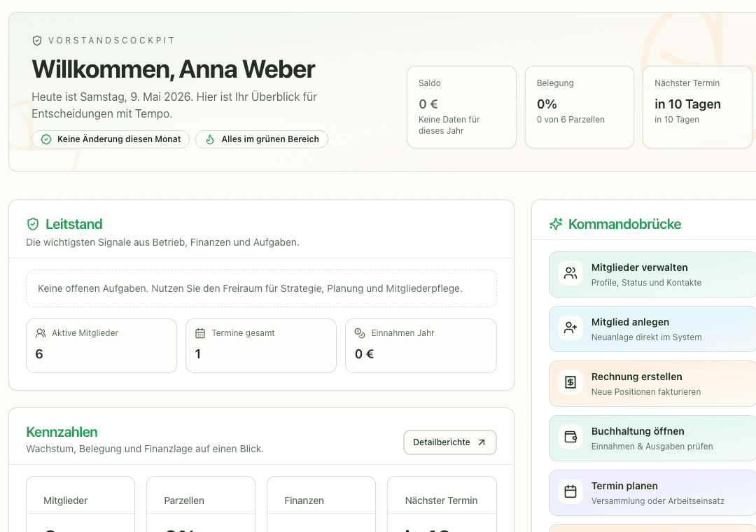Click the coins icon for Einnahmen Jahr
The image size is (756, 532).
tap(360, 332)
